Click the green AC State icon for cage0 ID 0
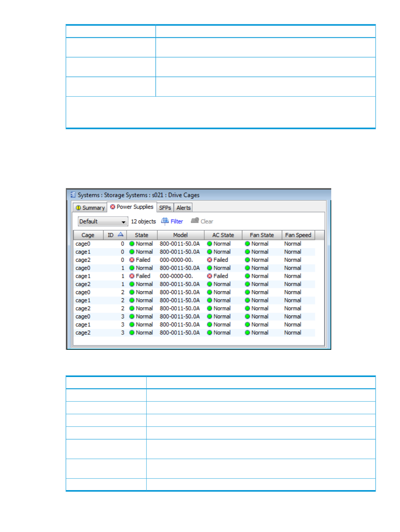Image resolution: width=400 pixels, height=532 pixels. coord(210,244)
